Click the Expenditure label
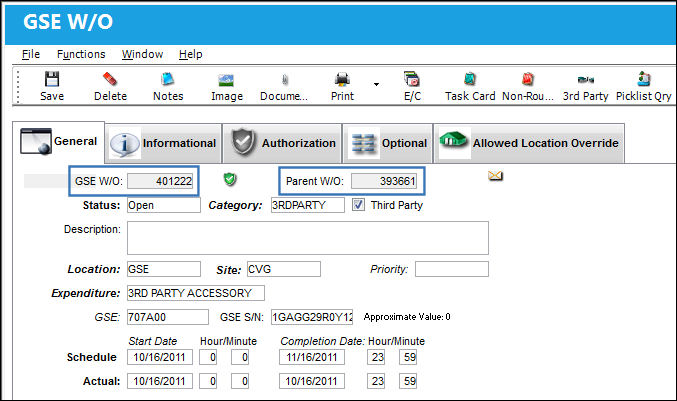This screenshot has height=401, width=677. [x=85, y=294]
